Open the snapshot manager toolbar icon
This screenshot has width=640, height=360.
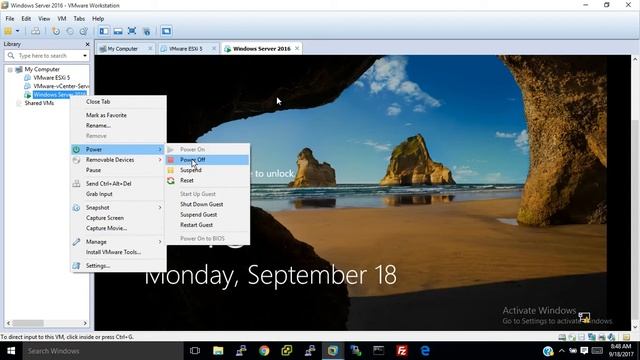tap(84, 31)
